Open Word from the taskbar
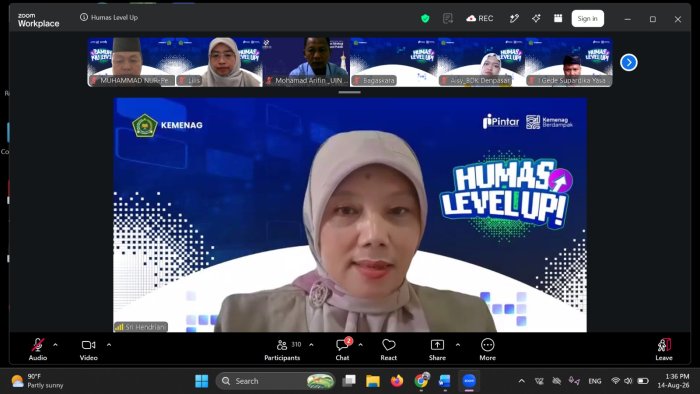 pyautogui.click(x=445, y=381)
